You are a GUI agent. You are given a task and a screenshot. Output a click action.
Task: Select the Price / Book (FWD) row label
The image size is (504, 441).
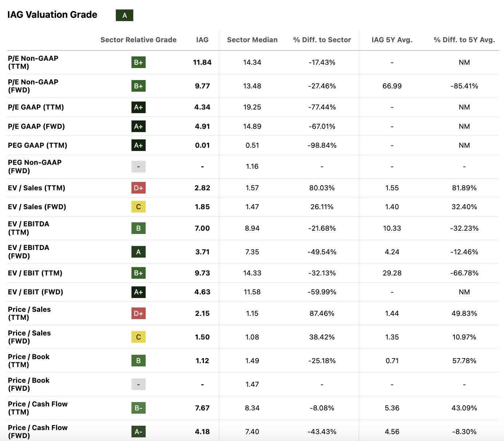[x=29, y=384]
